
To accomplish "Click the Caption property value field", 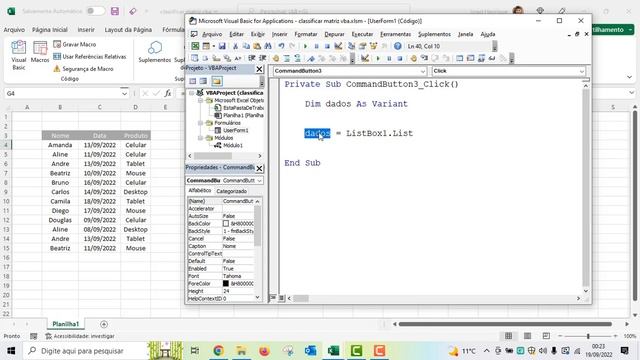I will click(238, 246).
